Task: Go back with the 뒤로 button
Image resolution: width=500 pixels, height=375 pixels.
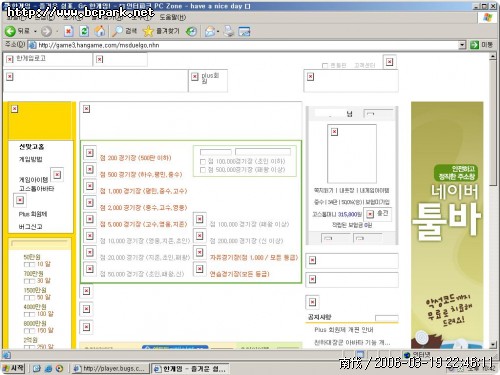Action: (17, 31)
